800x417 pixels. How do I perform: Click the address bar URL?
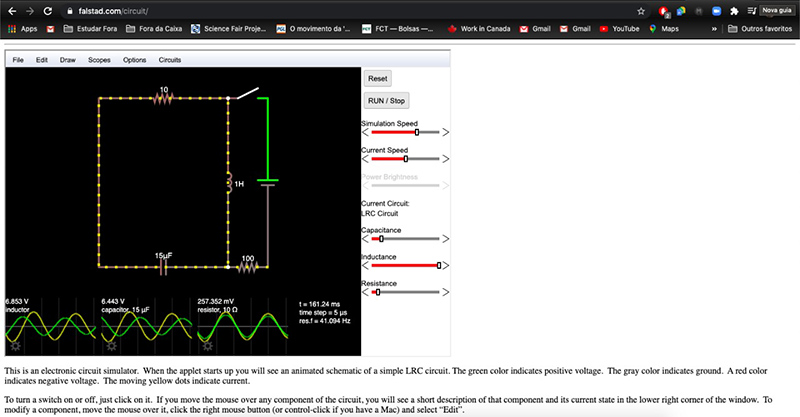pos(113,11)
